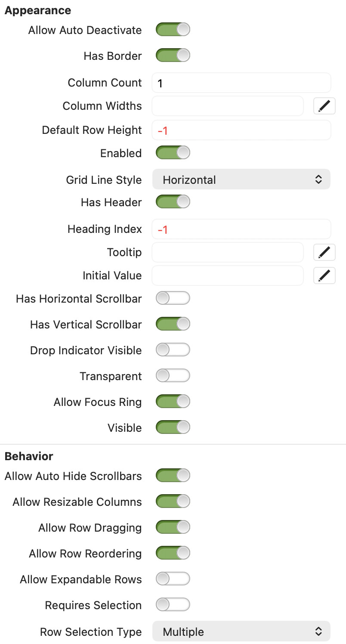Enable the Has Horizontal Scrollbar switch
Screen dimensions: 346x644
coord(173,298)
